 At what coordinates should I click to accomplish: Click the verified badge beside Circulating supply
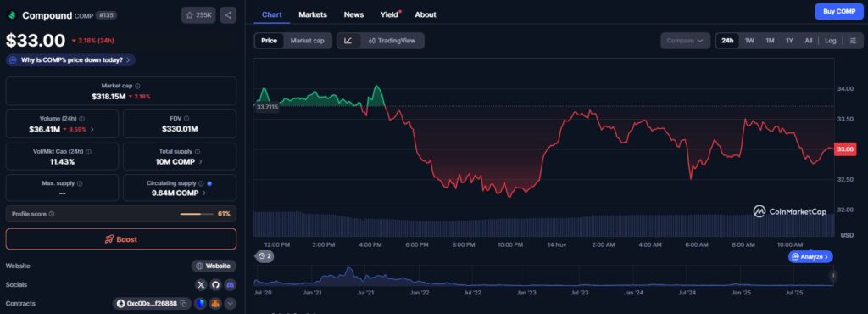tap(209, 183)
